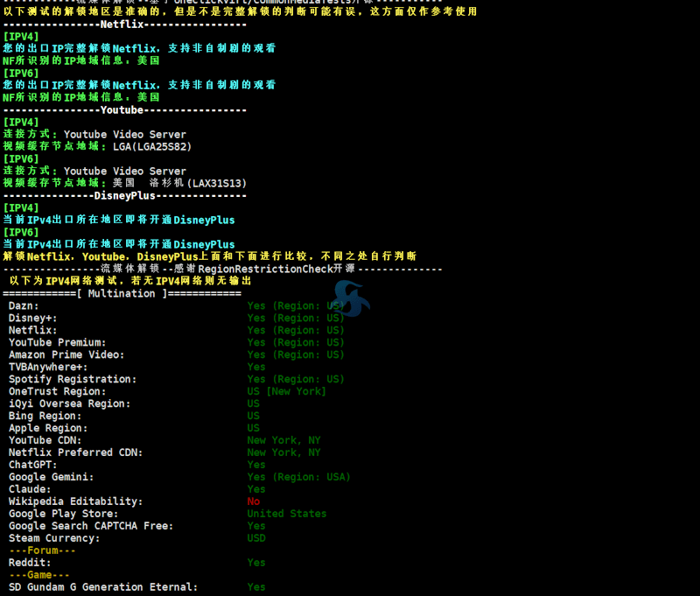Click Yes (Region: USA) value
The height and width of the screenshot is (596, 700).
(x=298, y=477)
